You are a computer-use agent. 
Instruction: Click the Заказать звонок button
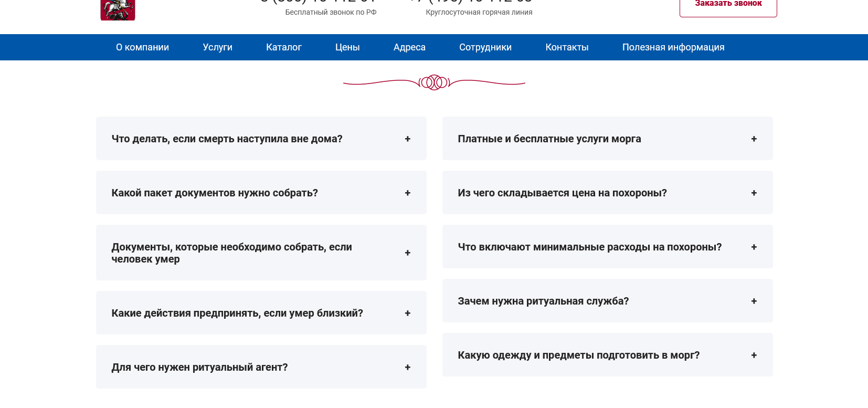tap(728, 7)
